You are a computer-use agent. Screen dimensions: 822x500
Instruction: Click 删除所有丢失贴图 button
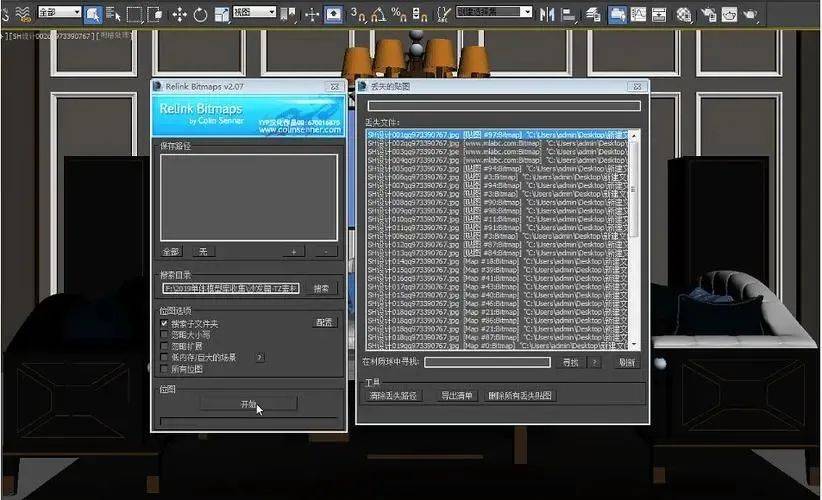520,396
